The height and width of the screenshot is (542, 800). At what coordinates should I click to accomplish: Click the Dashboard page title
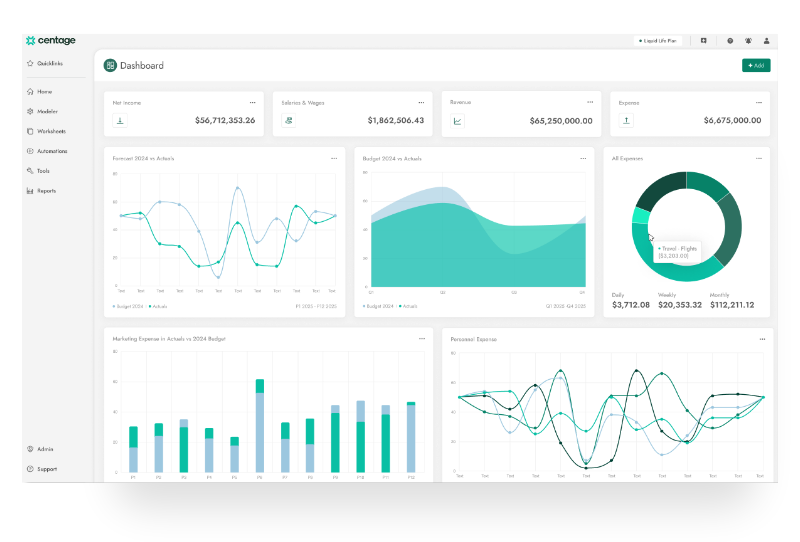[142, 65]
